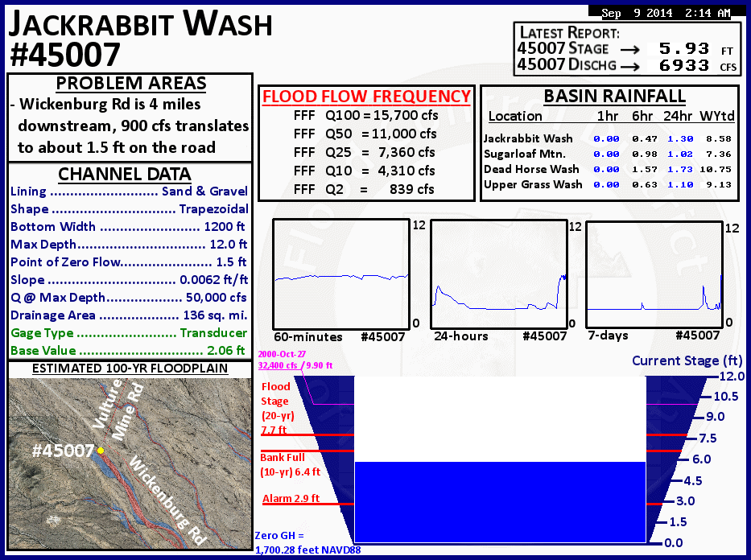Click Upper Grass Wash 1hr value 0.00
The width and height of the screenshot is (751, 560).
coord(606,185)
